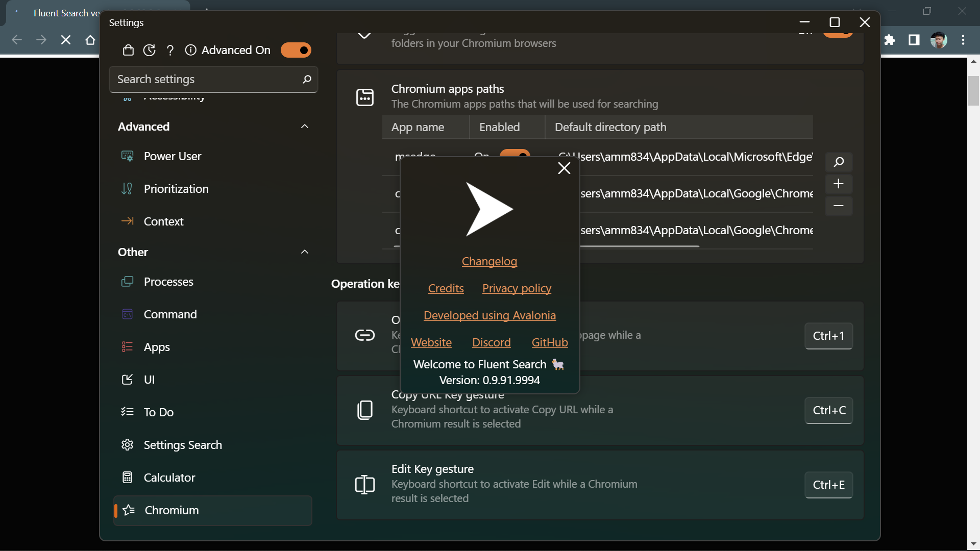Open Calculator settings page

click(x=169, y=478)
